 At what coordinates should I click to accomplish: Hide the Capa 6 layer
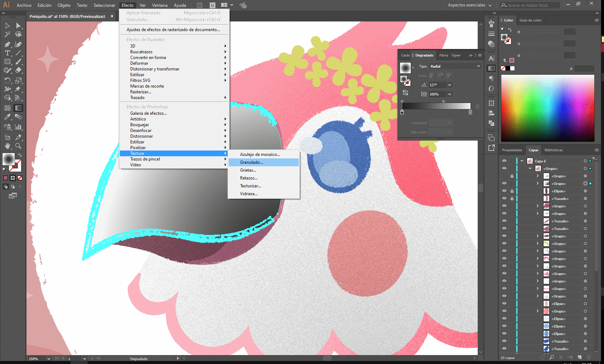tap(504, 161)
